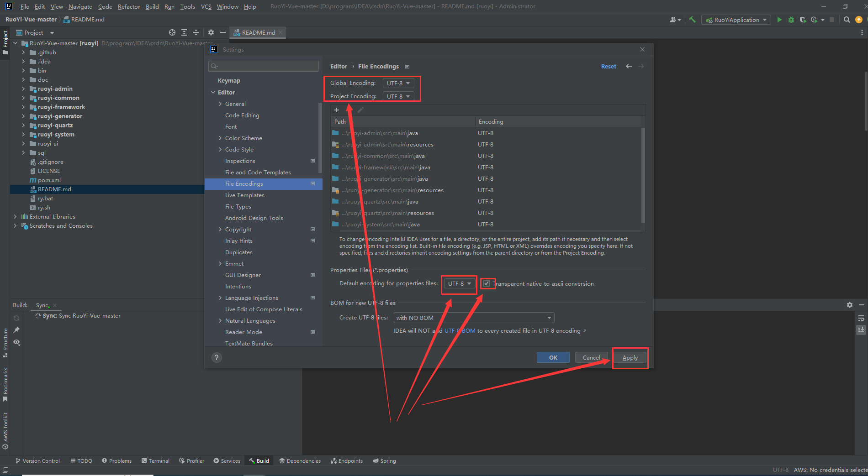This screenshot has width=868, height=476.
Task: Select pom.xml in Project tree
Action: [49, 180]
